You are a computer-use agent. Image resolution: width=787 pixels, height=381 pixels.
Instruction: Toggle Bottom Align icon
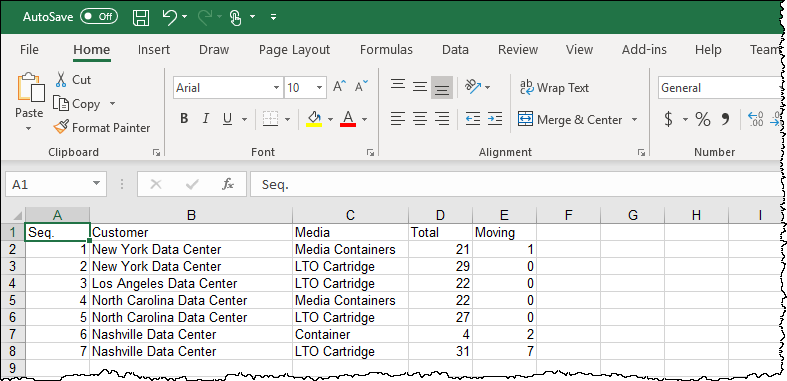(442, 87)
